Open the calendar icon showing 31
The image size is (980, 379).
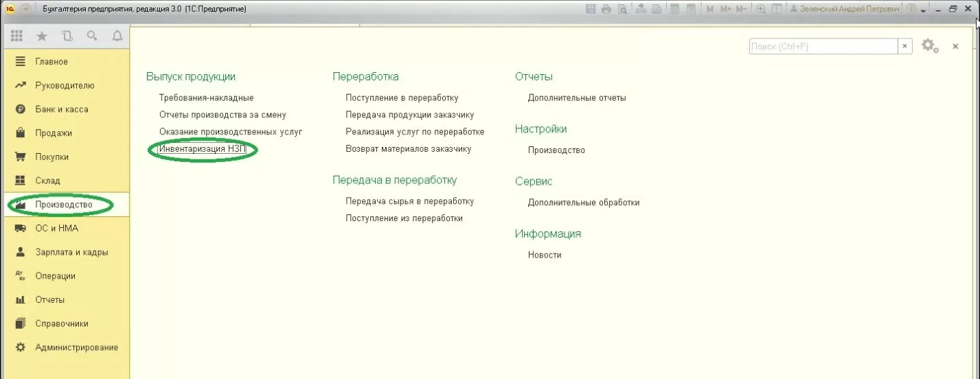pyautogui.click(x=691, y=9)
